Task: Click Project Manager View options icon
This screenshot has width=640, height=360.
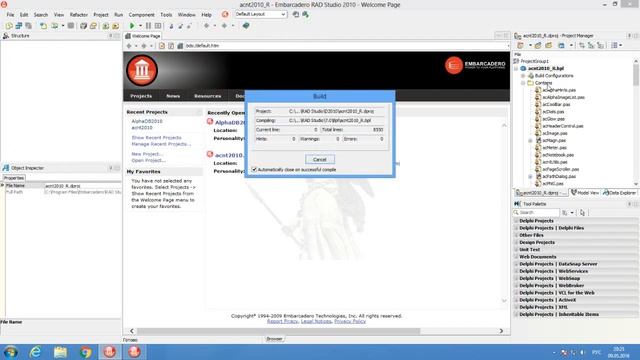Action: tap(614, 45)
